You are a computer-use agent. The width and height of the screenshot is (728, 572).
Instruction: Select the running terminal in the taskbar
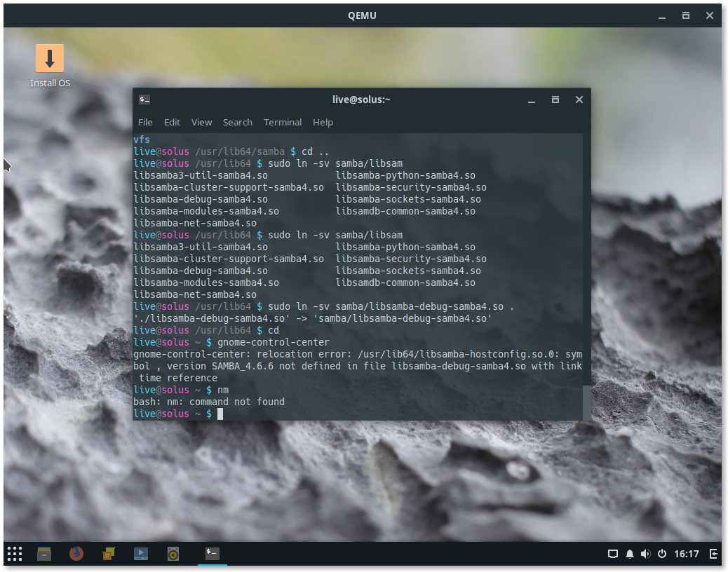tap(213, 553)
